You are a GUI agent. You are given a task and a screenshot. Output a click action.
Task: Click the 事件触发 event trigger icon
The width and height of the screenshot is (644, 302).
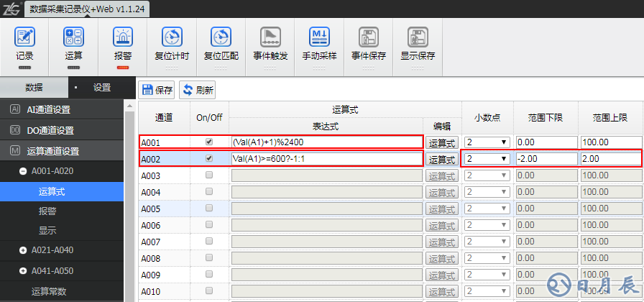click(x=270, y=37)
